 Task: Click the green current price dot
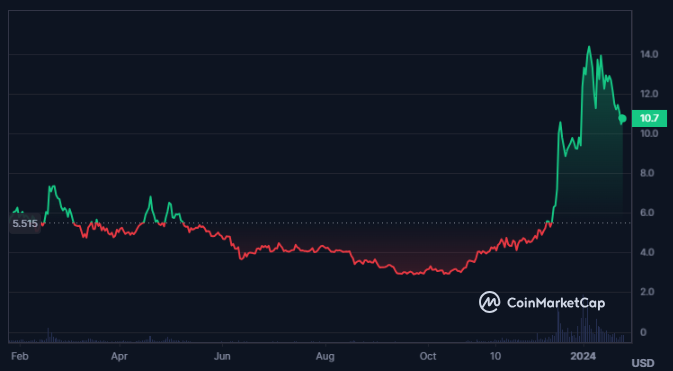click(623, 119)
